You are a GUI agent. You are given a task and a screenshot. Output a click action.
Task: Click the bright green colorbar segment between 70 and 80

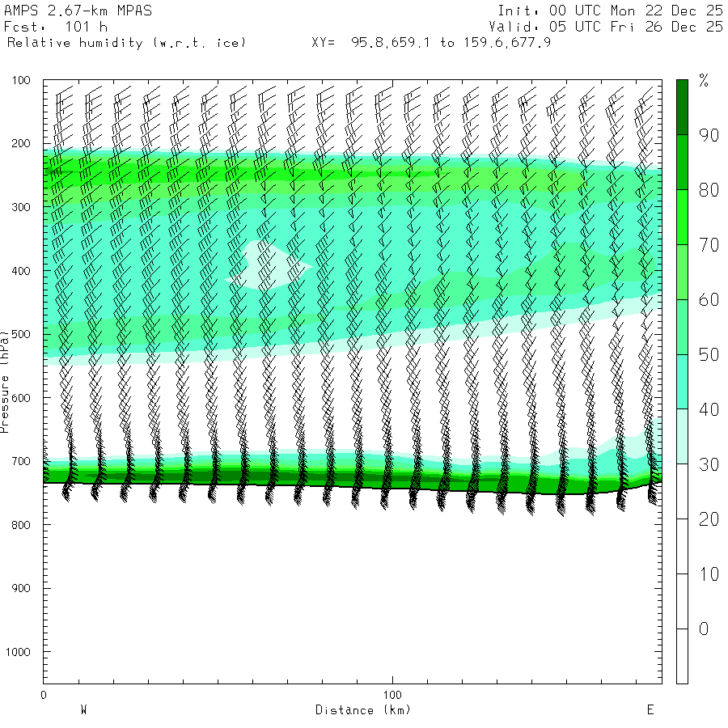(x=682, y=217)
